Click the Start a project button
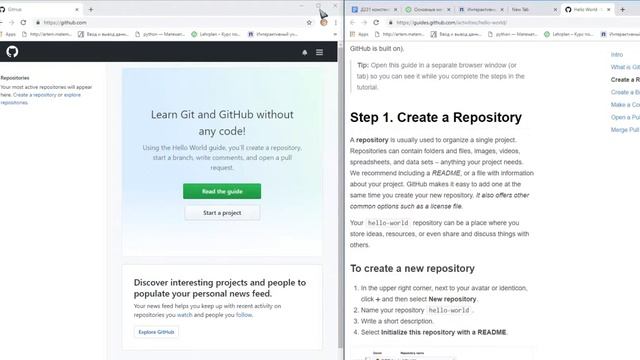 click(x=222, y=213)
